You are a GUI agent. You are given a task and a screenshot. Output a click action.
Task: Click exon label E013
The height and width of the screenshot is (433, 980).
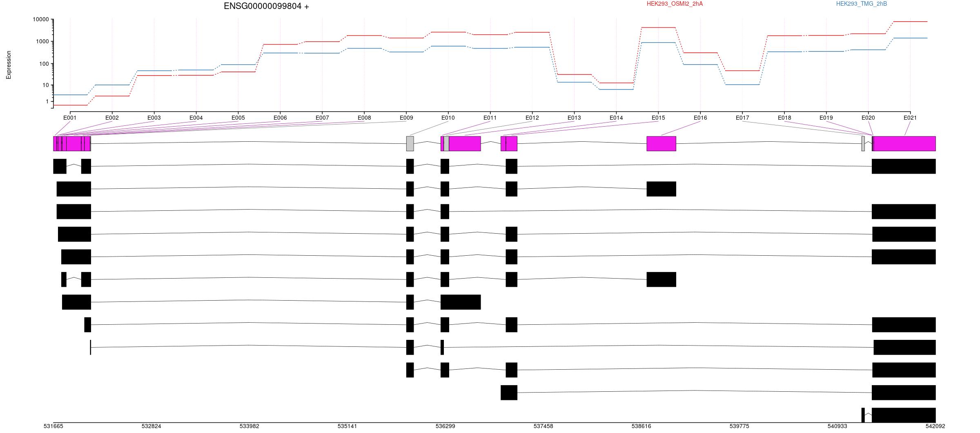point(574,118)
